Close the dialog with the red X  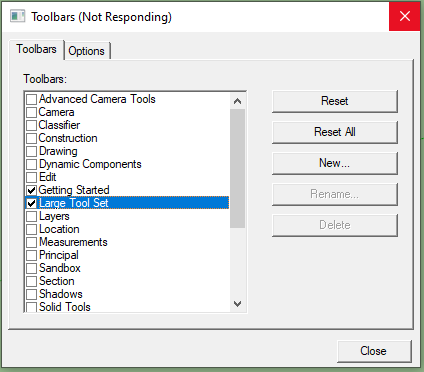405,16
